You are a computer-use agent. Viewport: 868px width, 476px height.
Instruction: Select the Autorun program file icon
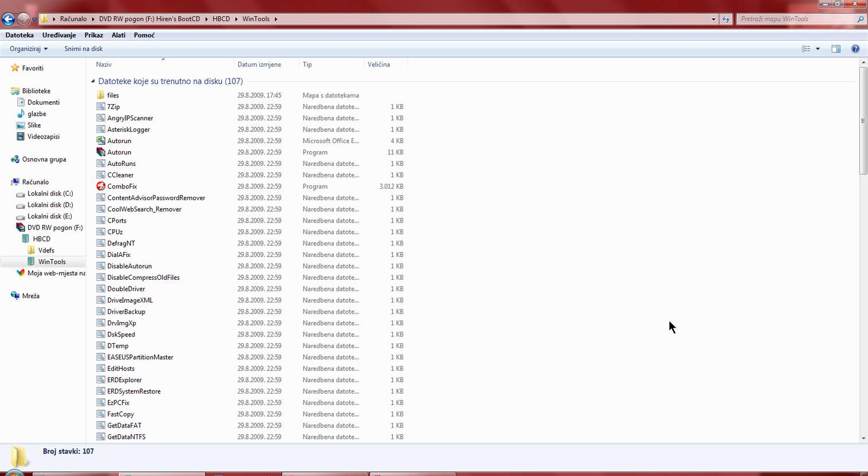click(101, 152)
